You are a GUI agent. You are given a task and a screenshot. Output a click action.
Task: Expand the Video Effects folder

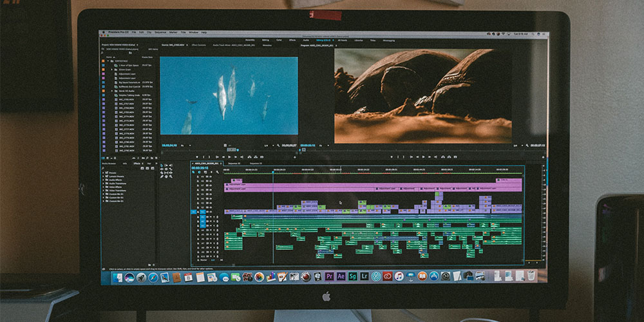click(x=103, y=187)
